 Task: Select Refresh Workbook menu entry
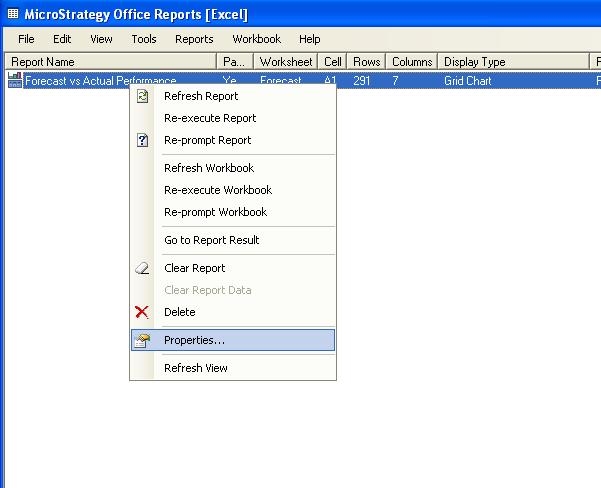233,168
